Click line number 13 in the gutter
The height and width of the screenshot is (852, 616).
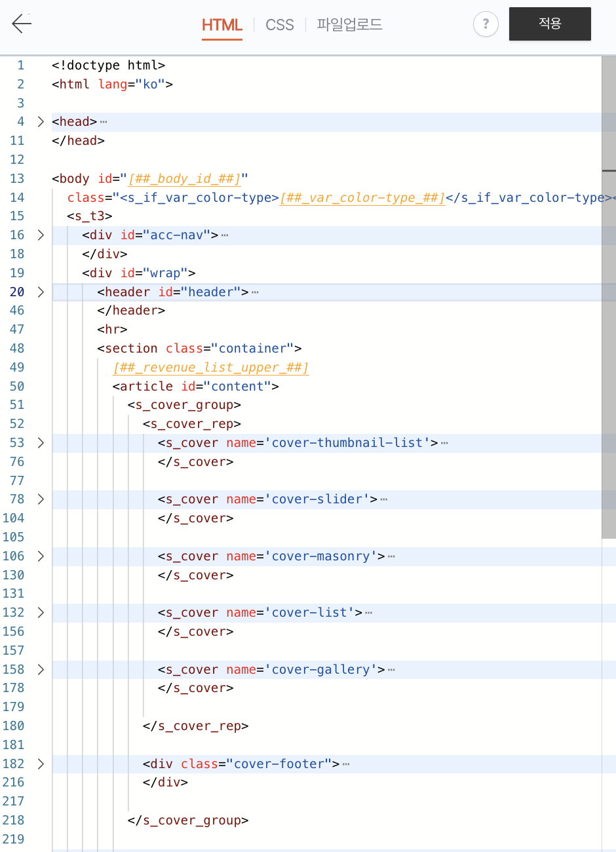click(17, 179)
